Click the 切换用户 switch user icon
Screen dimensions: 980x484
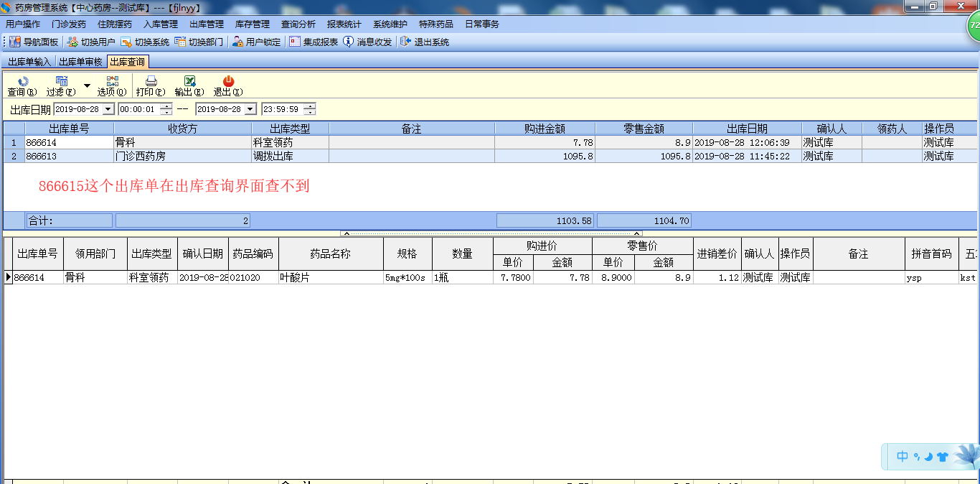coord(90,42)
